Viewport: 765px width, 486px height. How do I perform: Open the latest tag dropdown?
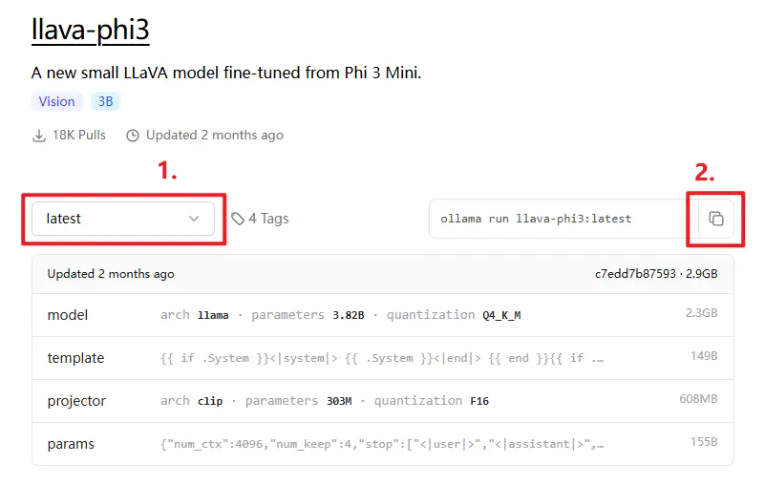(x=123, y=219)
